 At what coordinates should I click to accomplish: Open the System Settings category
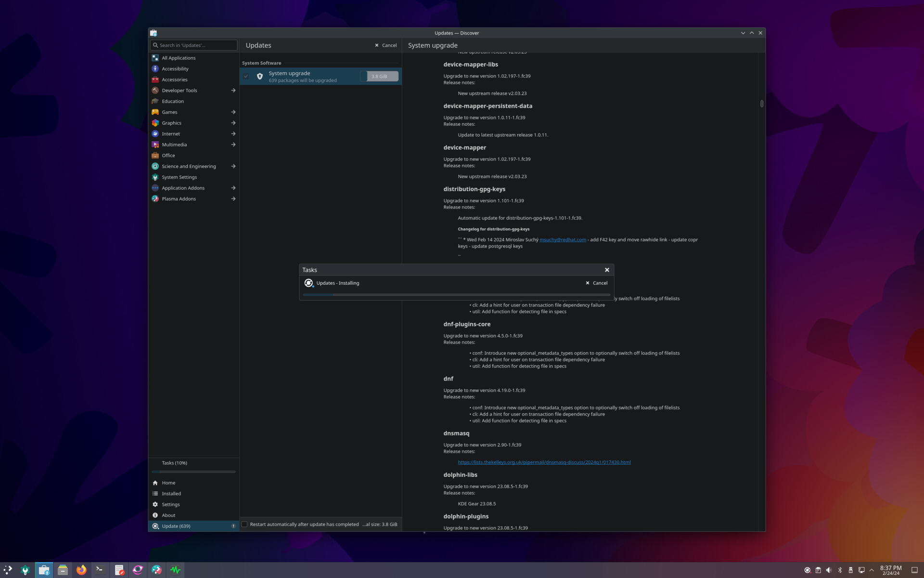click(x=193, y=177)
